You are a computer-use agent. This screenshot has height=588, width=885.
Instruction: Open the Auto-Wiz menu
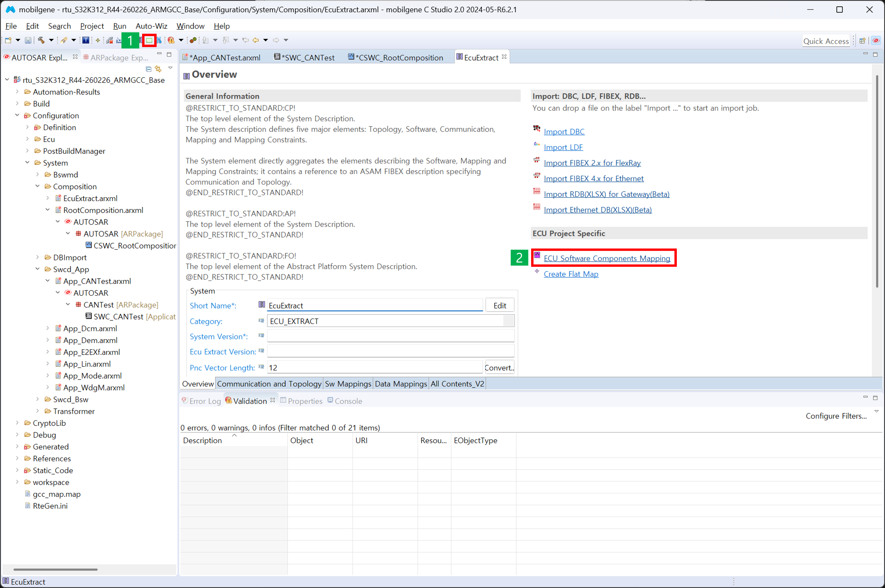click(x=151, y=26)
